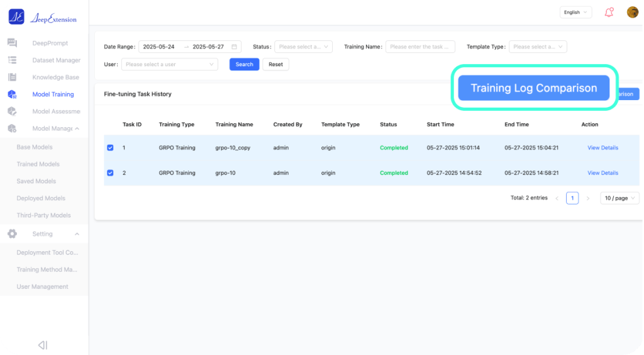This screenshot has height=355, width=644.
Task: Open the English language dropdown
Action: tap(575, 12)
